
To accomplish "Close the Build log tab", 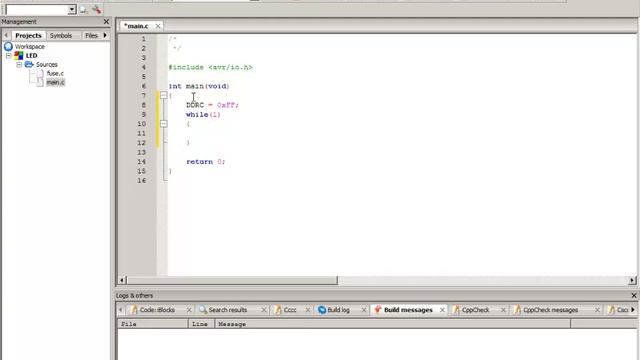I will pos(364,310).
